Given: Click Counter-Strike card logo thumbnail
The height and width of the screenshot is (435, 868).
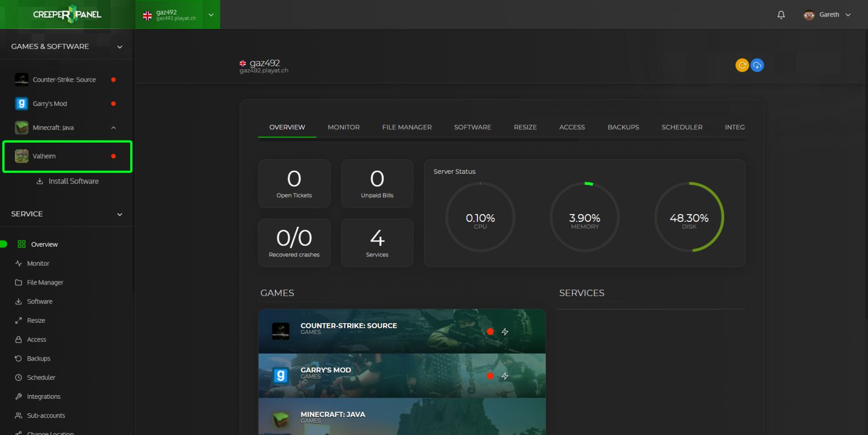Looking at the screenshot, I should pyautogui.click(x=281, y=331).
